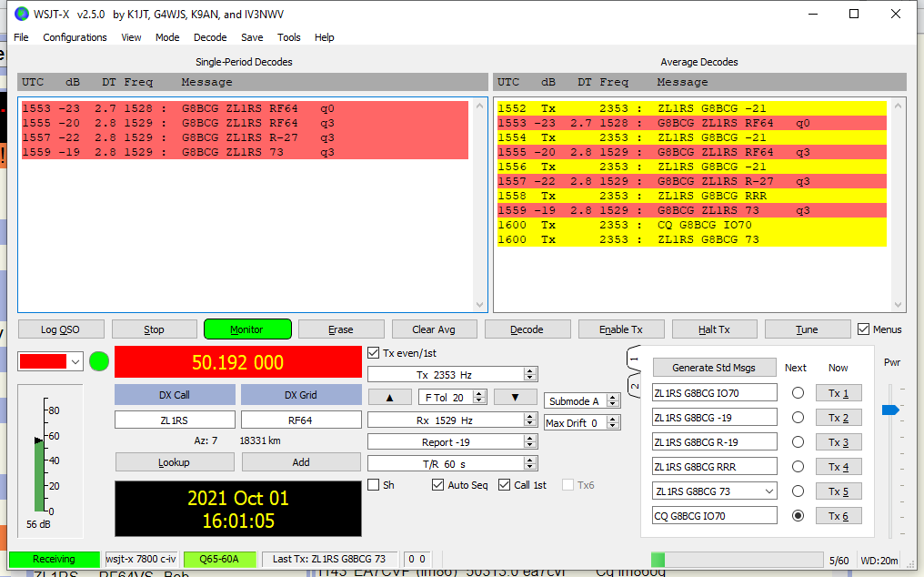Viewport: 924px width, 577px height.
Task: Open the Tools menu
Action: click(x=289, y=37)
